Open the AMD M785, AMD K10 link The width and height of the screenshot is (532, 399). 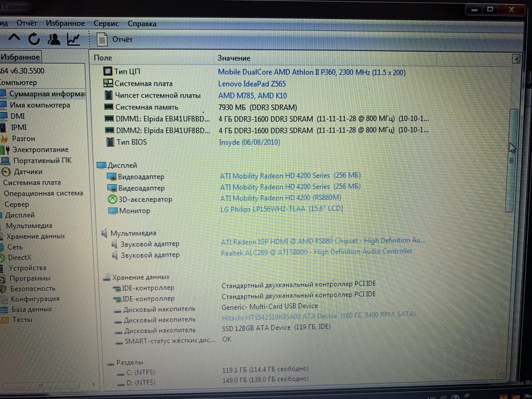point(252,96)
